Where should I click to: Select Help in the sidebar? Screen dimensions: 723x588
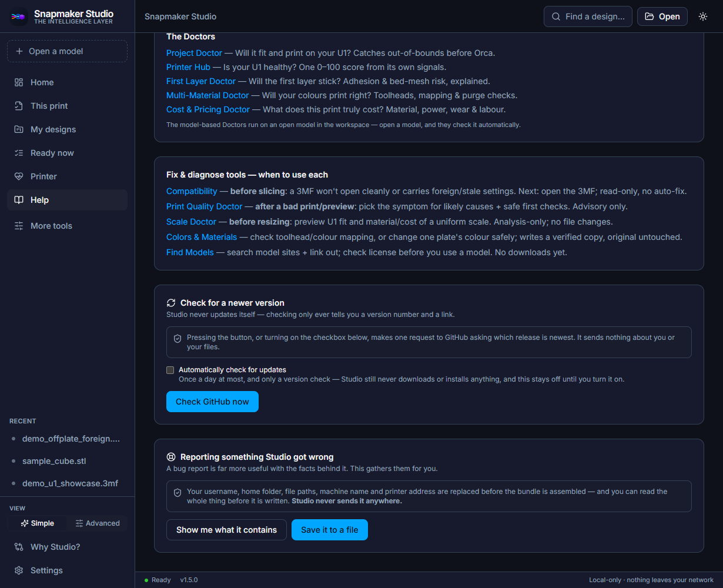pos(67,200)
